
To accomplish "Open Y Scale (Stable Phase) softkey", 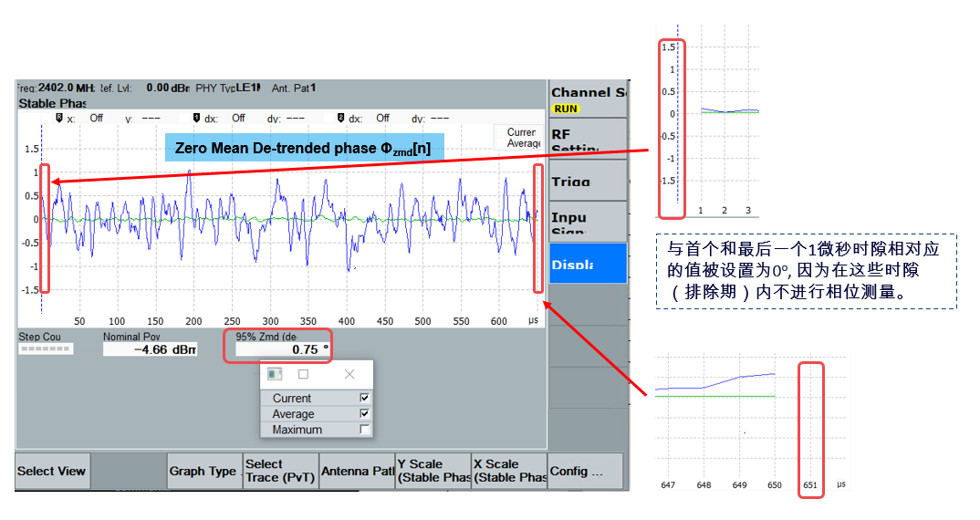I will pyautogui.click(x=433, y=472).
